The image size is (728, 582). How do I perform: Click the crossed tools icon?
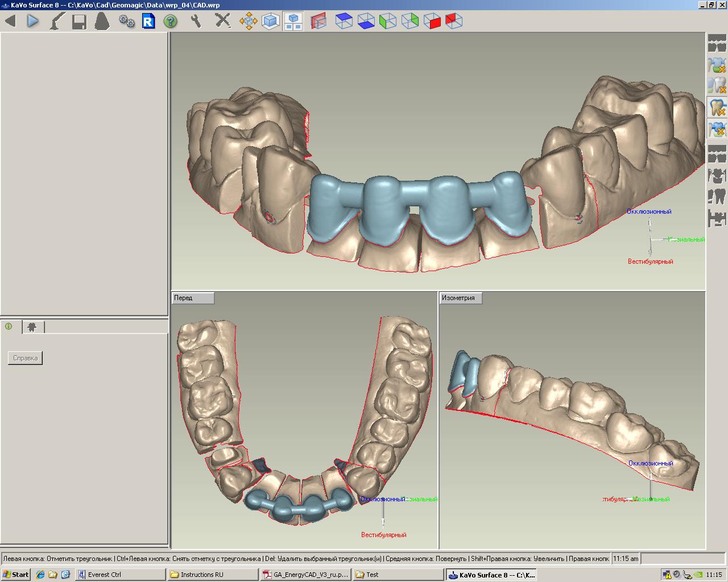pyautogui.click(x=222, y=22)
